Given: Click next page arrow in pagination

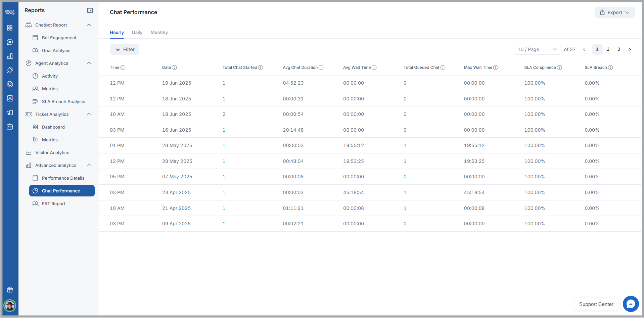Looking at the screenshot, I should [630, 49].
